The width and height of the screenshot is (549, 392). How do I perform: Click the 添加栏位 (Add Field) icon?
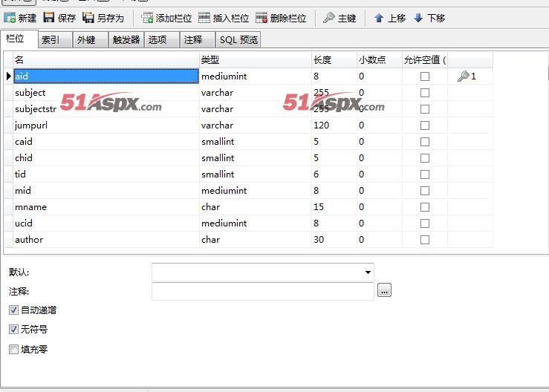[147, 18]
